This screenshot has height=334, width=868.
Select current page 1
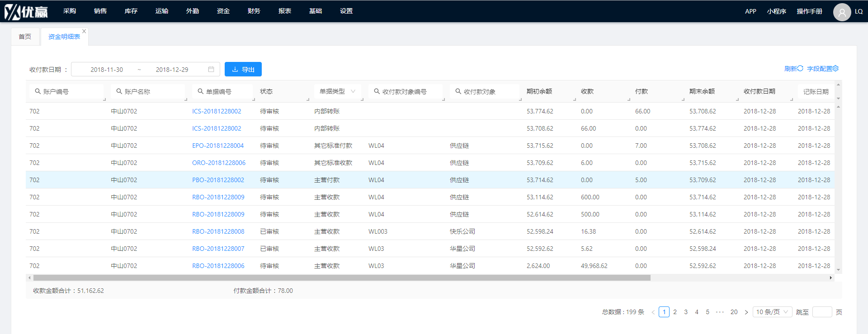tap(664, 312)
